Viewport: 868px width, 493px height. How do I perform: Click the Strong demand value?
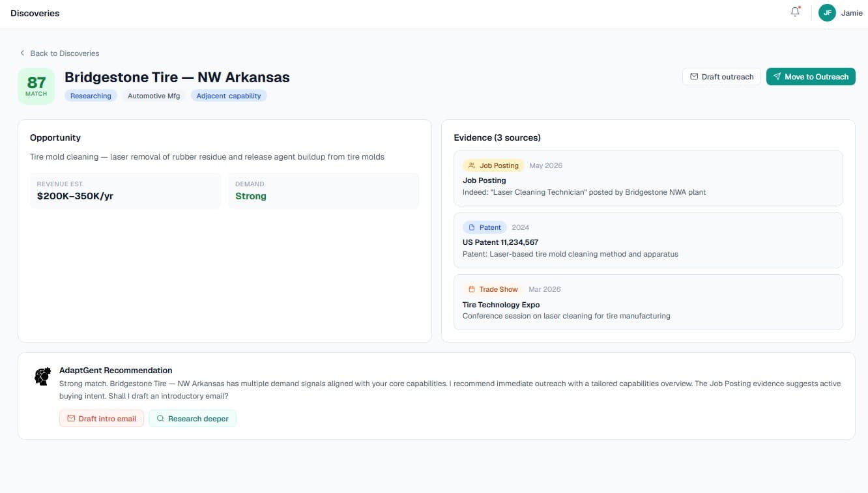pyautogui.click(x=251, y=196)
